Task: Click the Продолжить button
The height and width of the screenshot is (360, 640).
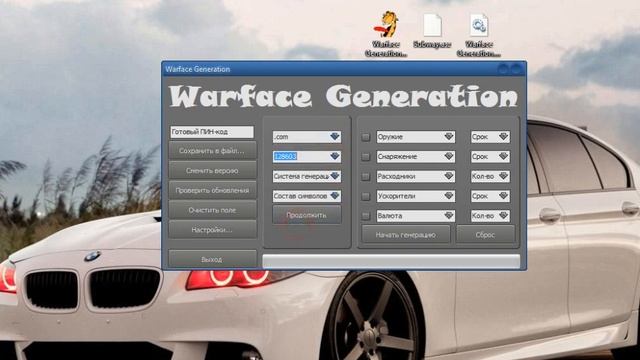Action: 307,215
